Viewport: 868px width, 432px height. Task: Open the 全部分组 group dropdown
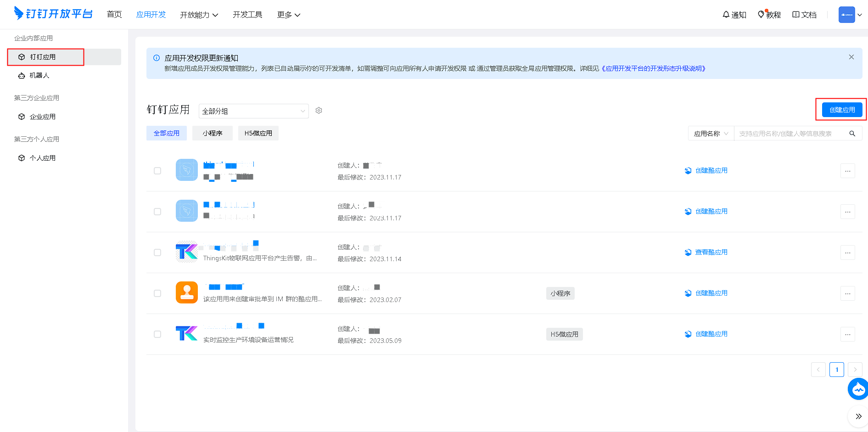pyautogui.click(x=253, y=111)
